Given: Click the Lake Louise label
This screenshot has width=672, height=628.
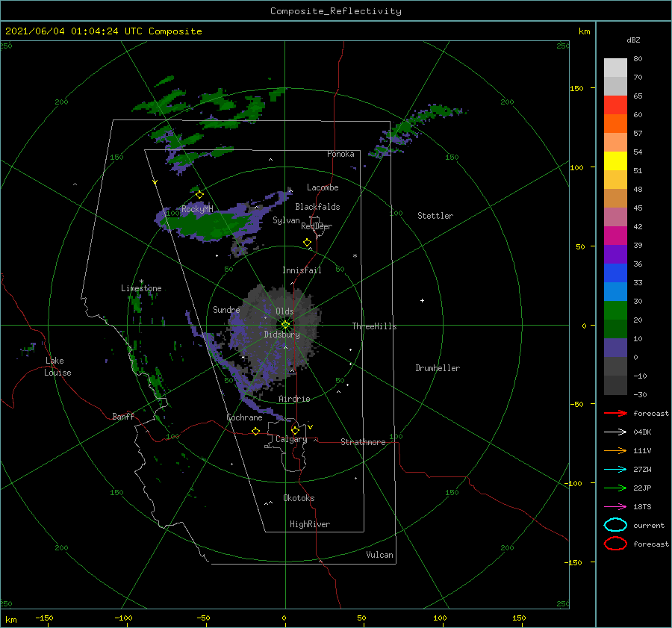Looking at the screenshot, I should 57,367.
